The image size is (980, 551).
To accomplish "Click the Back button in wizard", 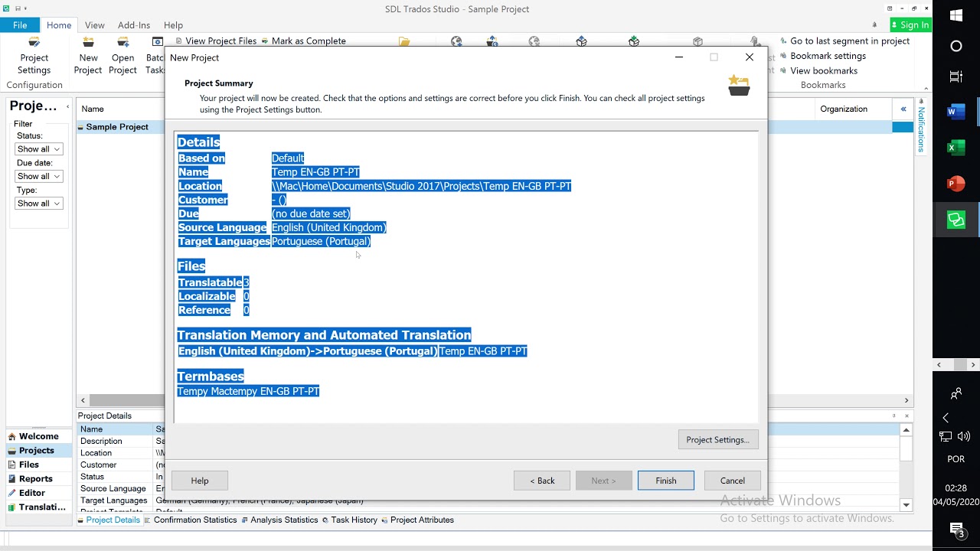I will coord(542,481).
